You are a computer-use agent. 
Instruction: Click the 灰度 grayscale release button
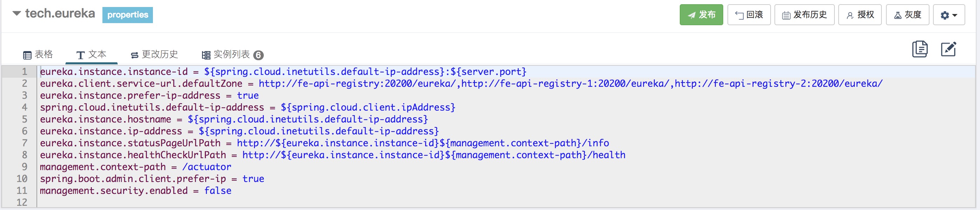pos(907,15)
